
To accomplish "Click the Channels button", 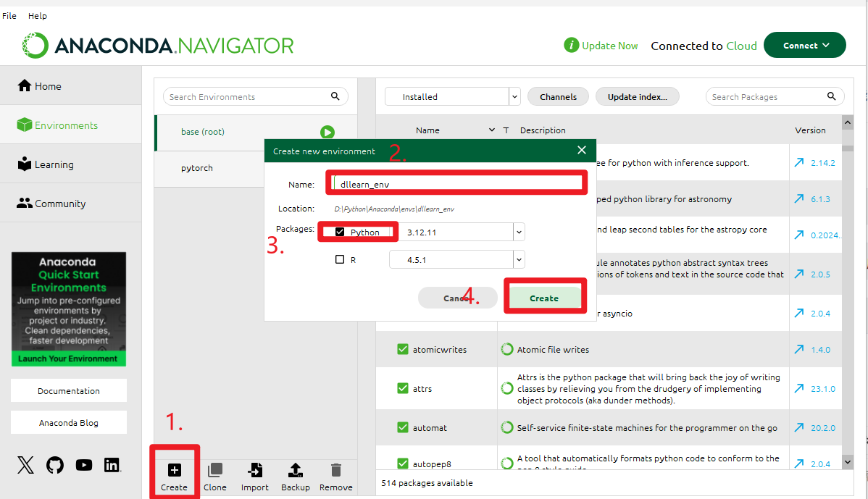I will click(x=558, y=96).
